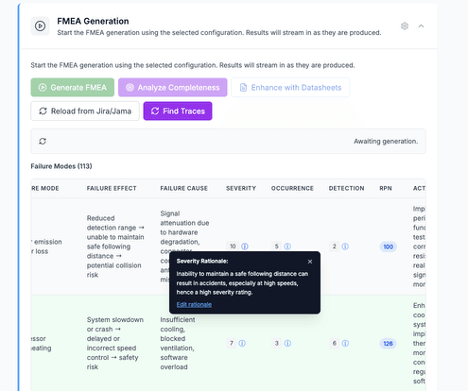Click the RPN column header
Viewport: 468px width, 391px height.
point(386,188)
